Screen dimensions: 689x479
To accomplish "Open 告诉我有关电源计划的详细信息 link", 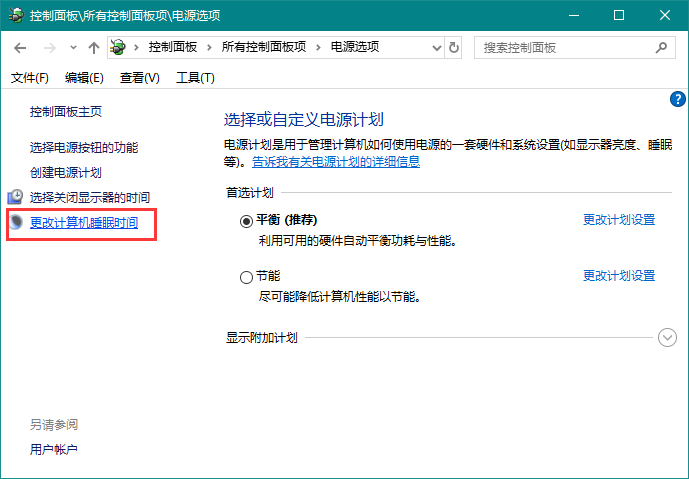I will coord(336,162).
